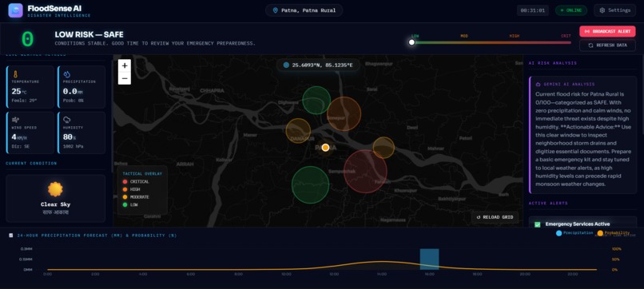Screen dimensions: 644x289
Task: Click the Critical red legend dot
Action: pyautogui.click(x=125, y=181)
